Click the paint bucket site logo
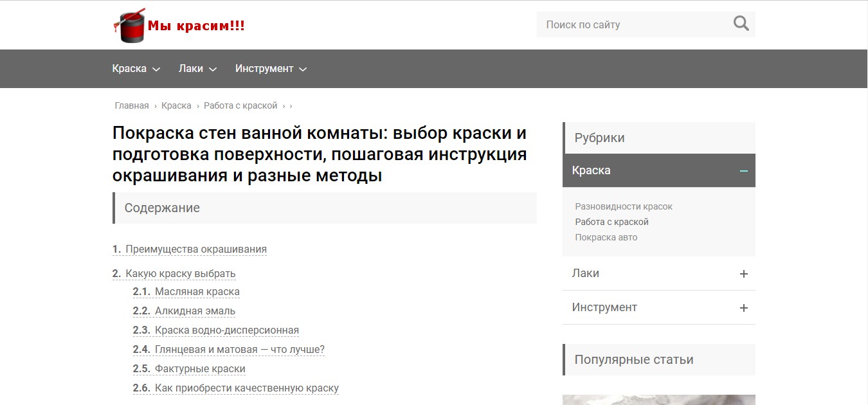Image resolution: width=868 pixels, height=405 pixels. (130, 26)
